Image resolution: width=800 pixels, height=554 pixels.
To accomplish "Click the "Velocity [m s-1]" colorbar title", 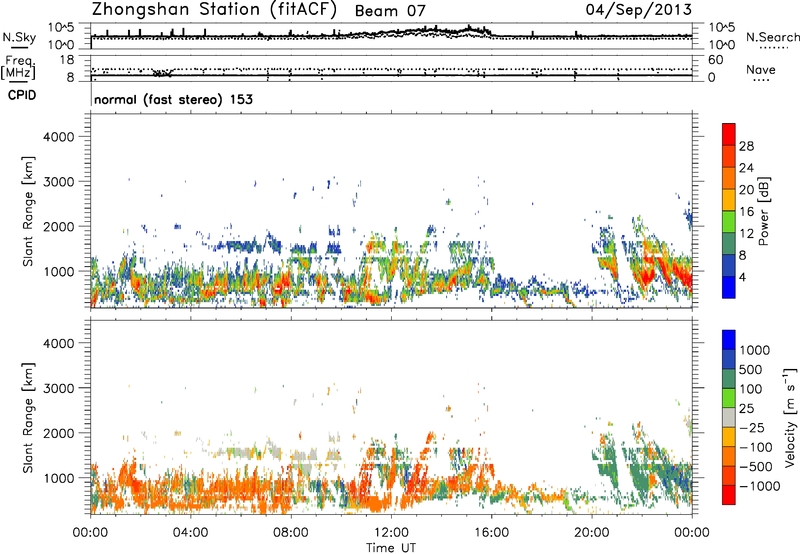I will point(791,417).
